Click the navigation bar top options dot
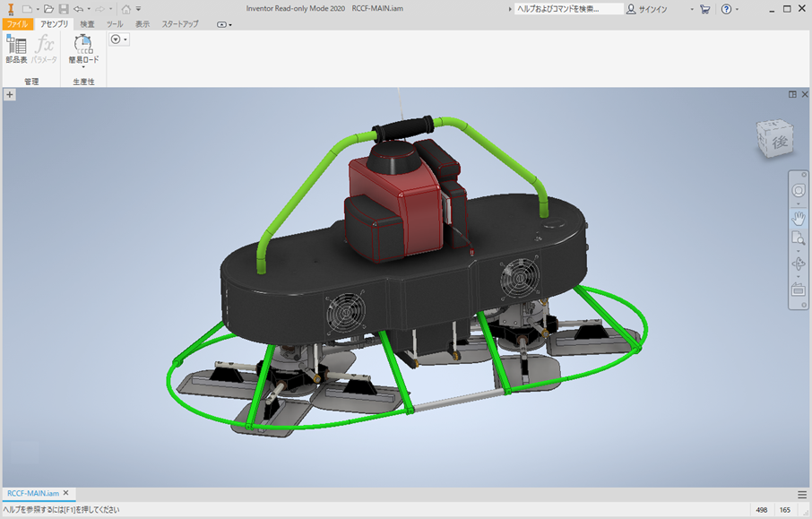The width and height of the screenshot is (812, 519). click(804, 175)
